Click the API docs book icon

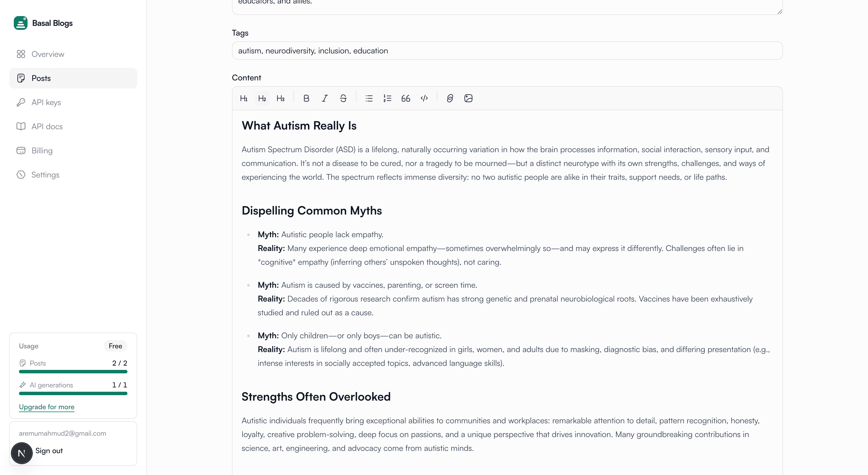pyautogui.click(x=21, y=126)
